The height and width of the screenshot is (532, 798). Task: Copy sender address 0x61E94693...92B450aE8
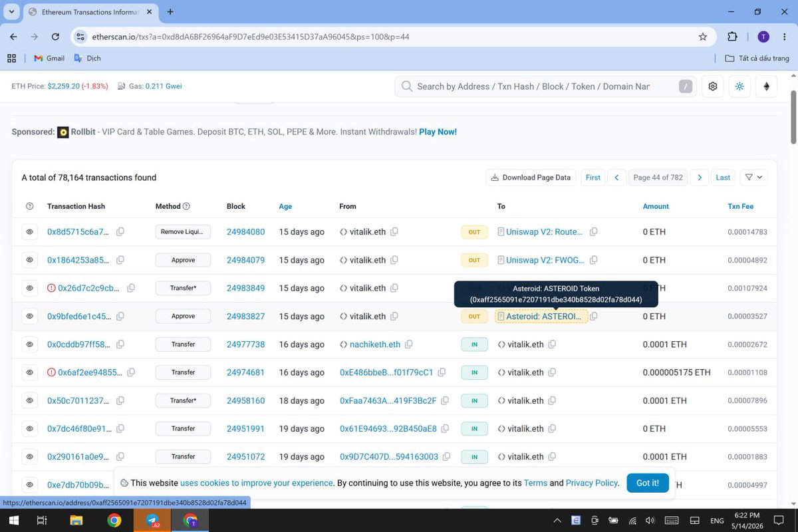coord(446,429)
